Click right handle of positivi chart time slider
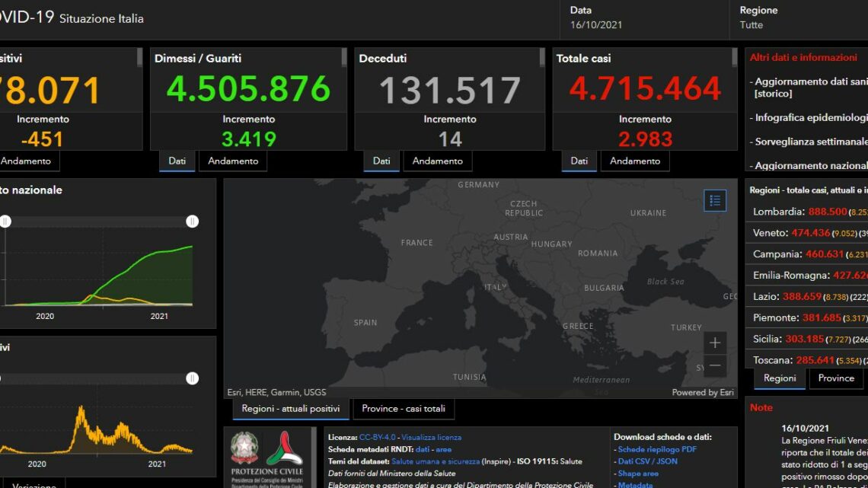The image size is (868, 488). [x=192, y=378]
